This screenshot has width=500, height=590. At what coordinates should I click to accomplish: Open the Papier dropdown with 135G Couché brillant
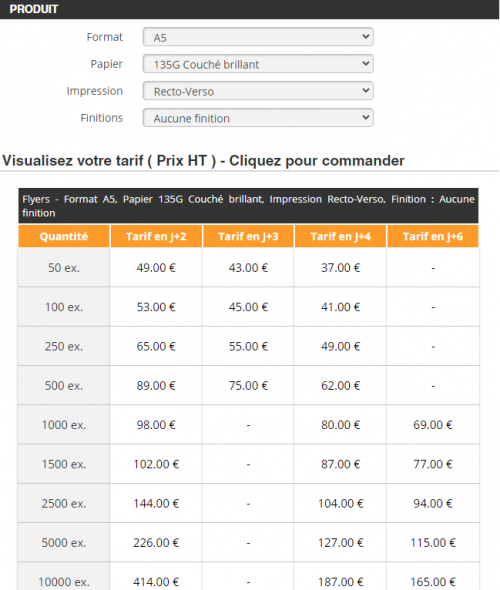click(258, 64)
